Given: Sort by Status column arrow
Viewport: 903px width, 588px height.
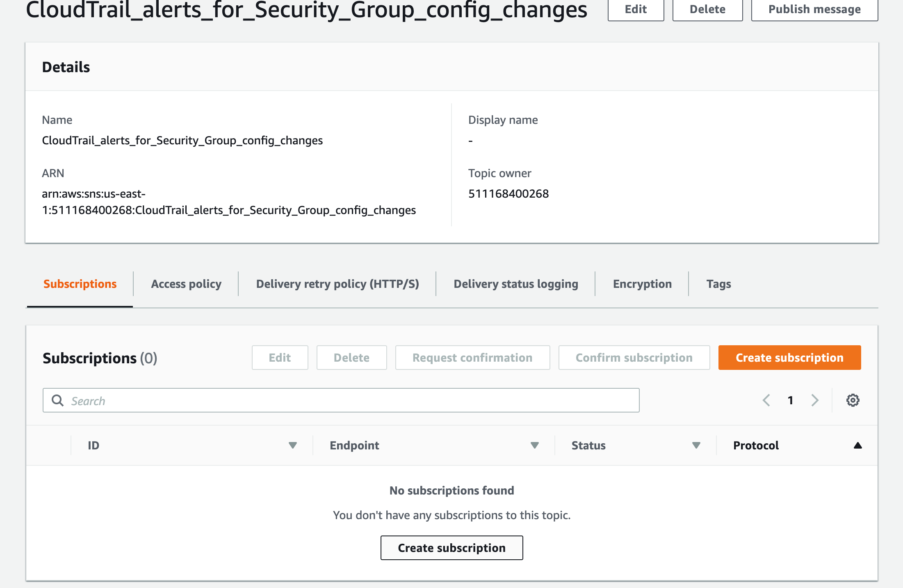Looking at the screenshot, I should tap(696, 445).
